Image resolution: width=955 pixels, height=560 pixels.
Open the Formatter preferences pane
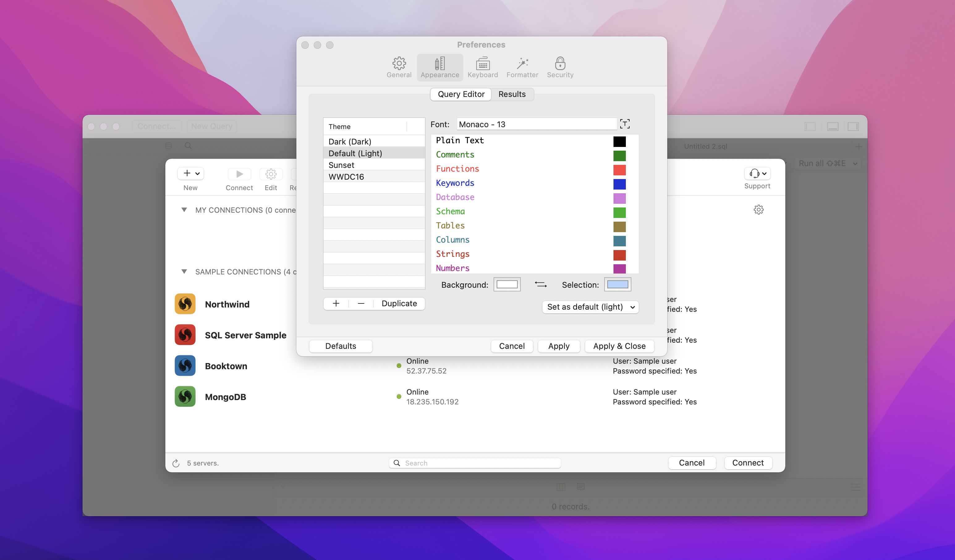pyautogui.click(x=522, y=67)
